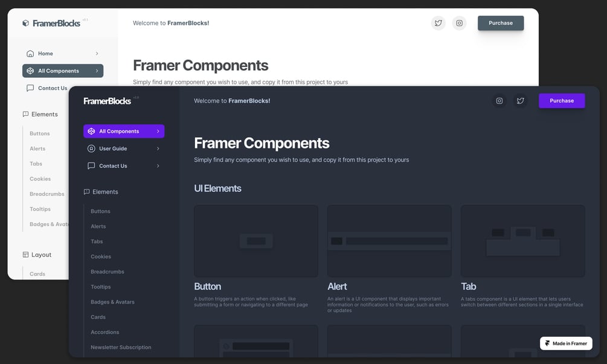Click the UI Elements heading

(217, 188)
